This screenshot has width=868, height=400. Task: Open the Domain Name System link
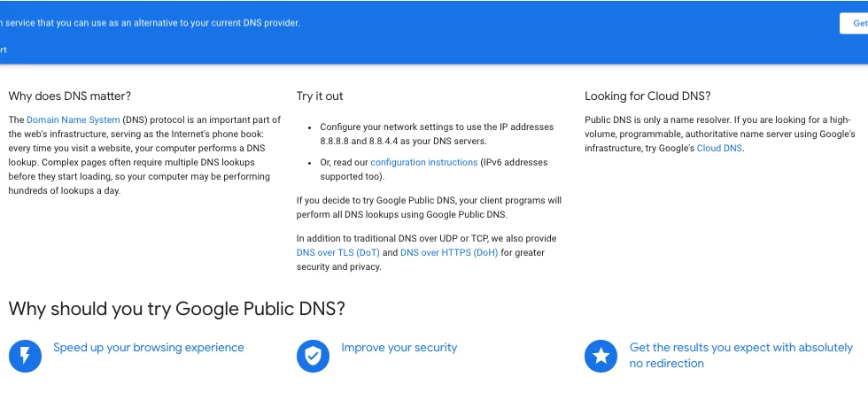[x=73, y=119]
